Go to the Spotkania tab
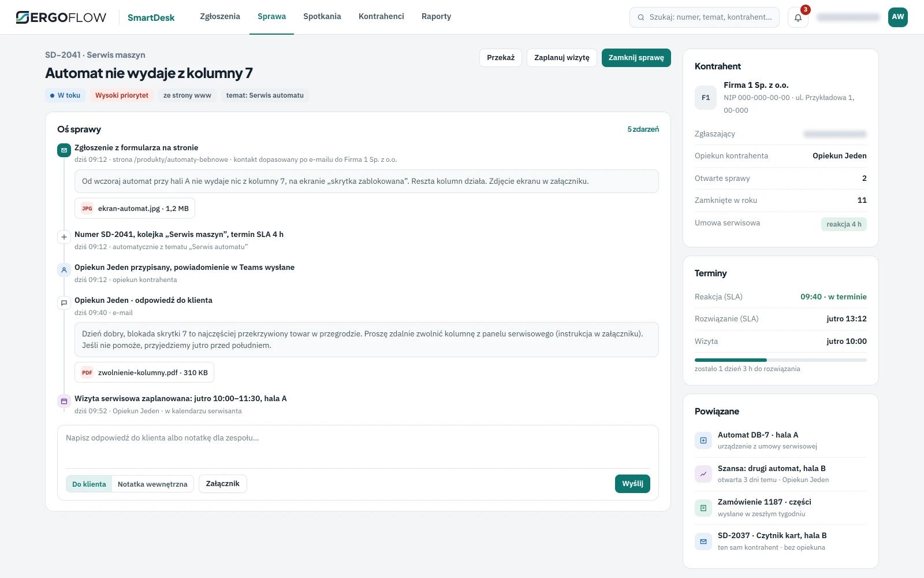 pyautogui.click(x=322, y=17)
